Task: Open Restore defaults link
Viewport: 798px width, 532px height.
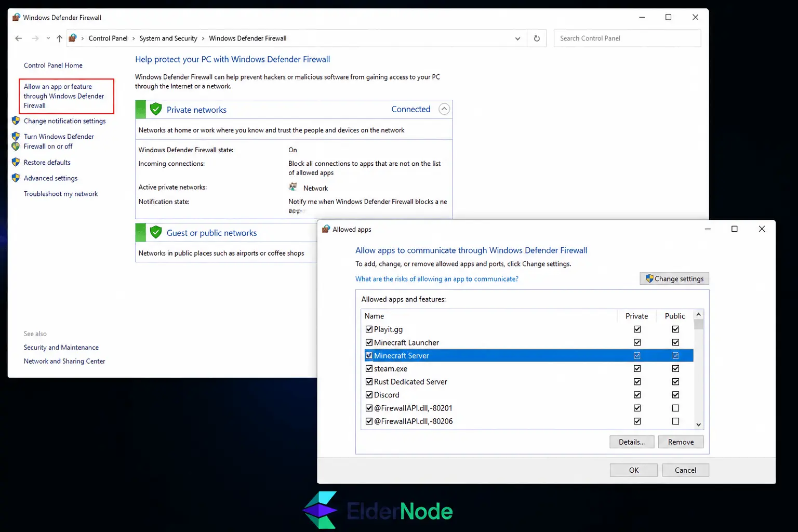Action: click(47, 163)
